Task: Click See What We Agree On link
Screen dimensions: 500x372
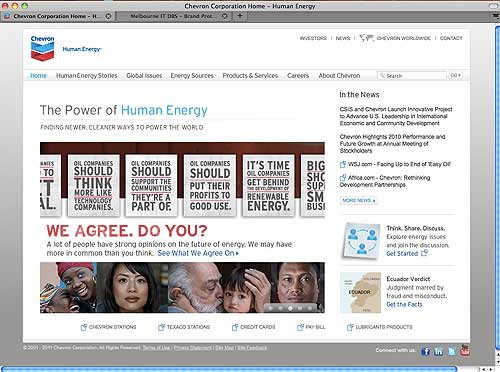Action: pos(198,253)
